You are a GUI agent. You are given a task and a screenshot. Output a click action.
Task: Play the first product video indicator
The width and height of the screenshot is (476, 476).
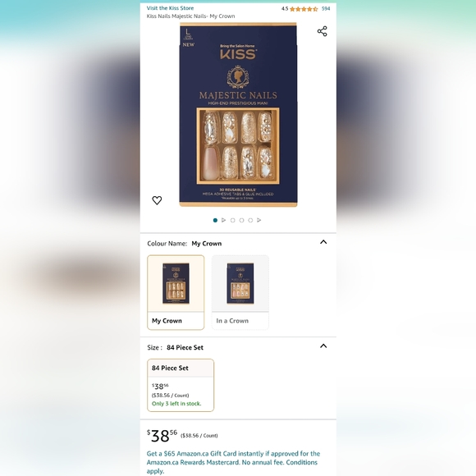224,220
